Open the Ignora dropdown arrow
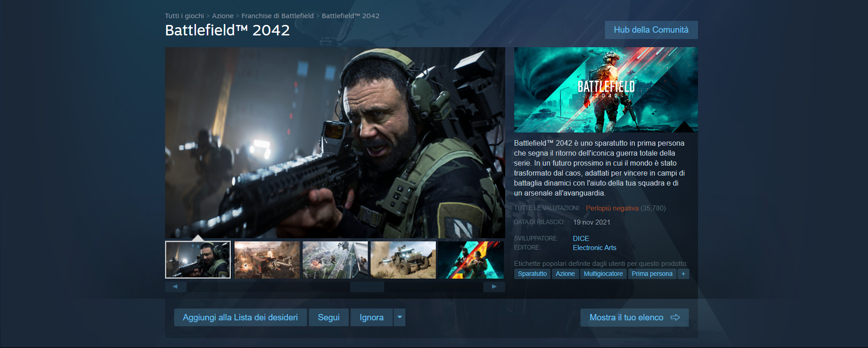The image size is (868, 348). (400, 318)
